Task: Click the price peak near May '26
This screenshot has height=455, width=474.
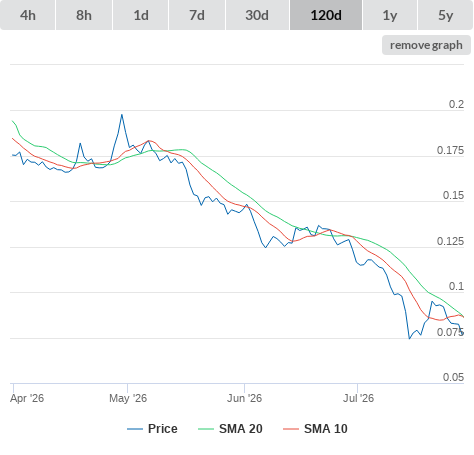Action: pos(122,115)
